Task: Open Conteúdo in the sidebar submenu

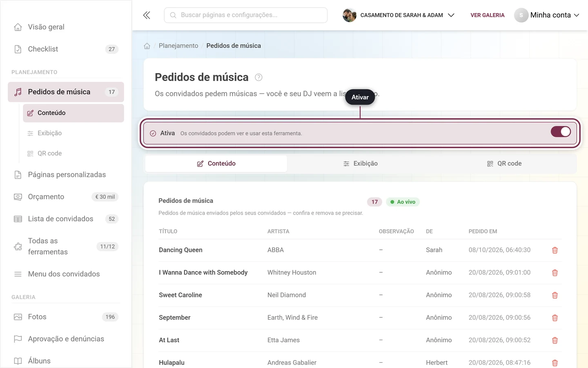Action: tap(73, 113)
